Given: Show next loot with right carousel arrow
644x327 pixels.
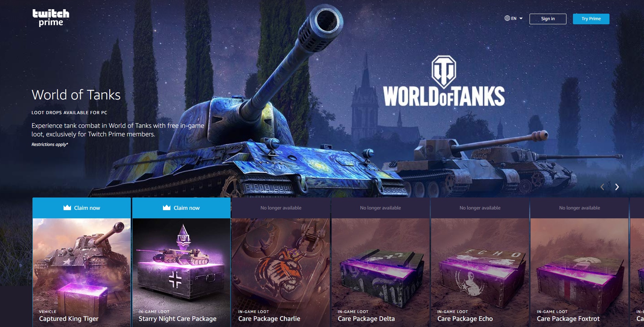Looking at the screenshot, I should 617,187.
